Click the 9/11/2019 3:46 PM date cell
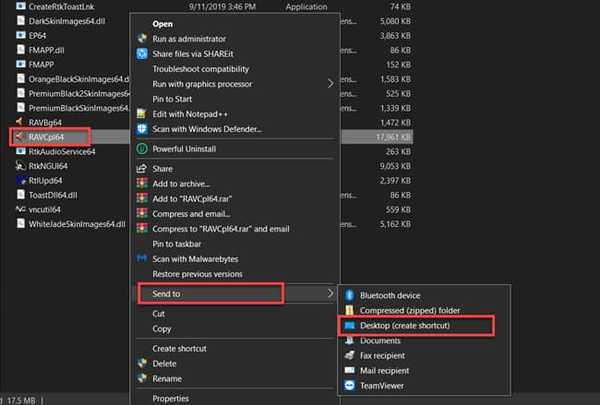This screenshot has height=405, width=600. pyautogui.click(x=222, y=7)
